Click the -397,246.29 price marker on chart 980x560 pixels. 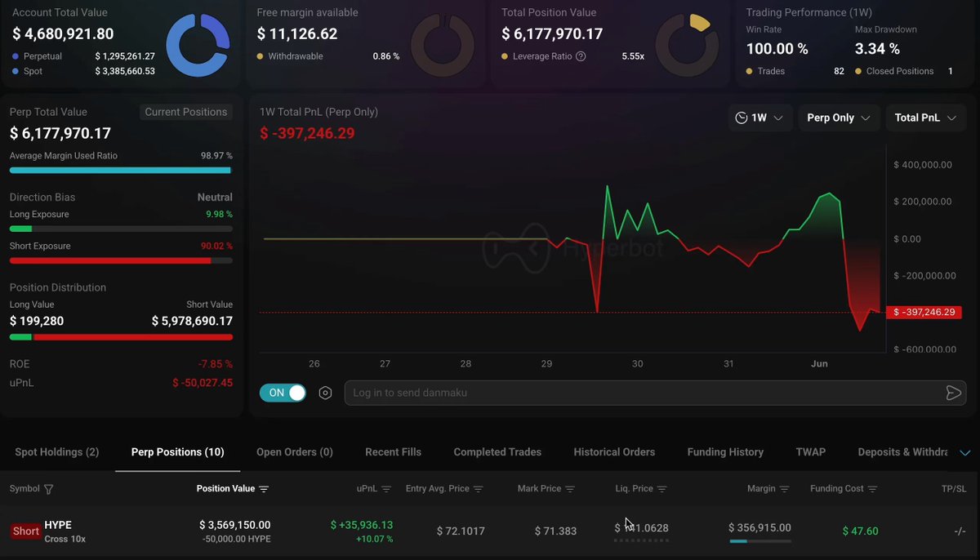[924, 312]
